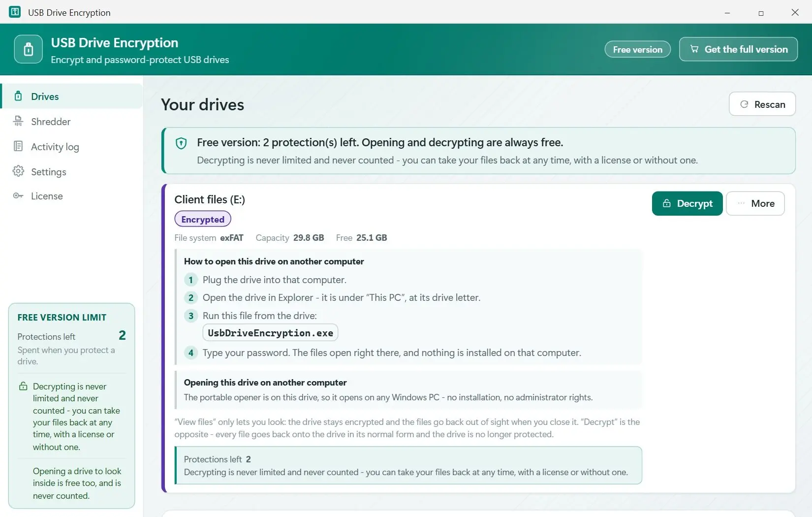
Task: Click the open padlock icon in limit panel
Action: click(x=23, y=386)
